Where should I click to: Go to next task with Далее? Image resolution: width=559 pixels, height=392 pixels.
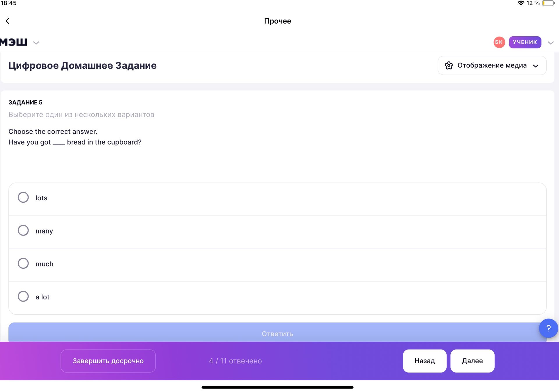pos(472,361)
